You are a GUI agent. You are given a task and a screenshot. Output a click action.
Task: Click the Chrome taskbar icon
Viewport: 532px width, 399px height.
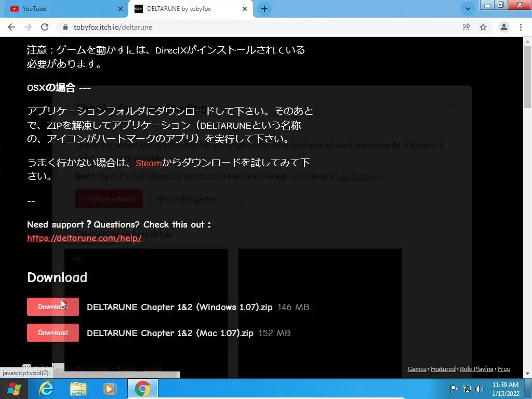(x=143, y=389)
